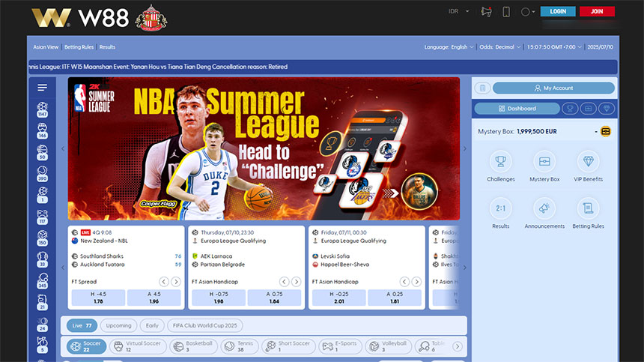Select the sidebar sport icon showing 24
The image size is (644, 362).
pyautogui.click(x=42, y=324)
